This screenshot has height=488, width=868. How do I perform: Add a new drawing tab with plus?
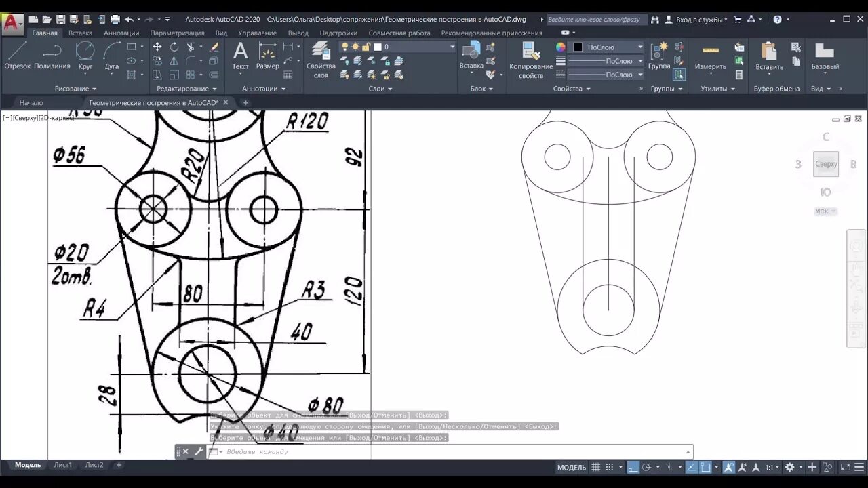tap(245, 103)
